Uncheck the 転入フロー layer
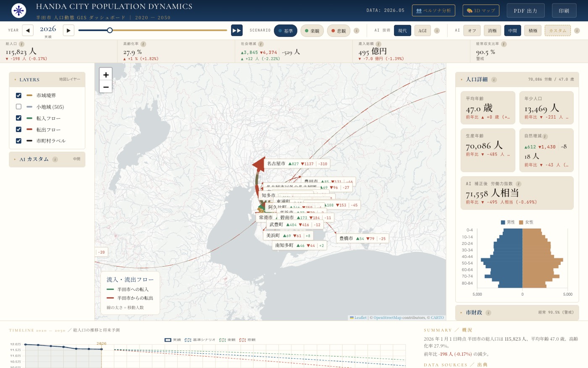Image resolution: width=588 pixels, height=368 pixels. click(18, 118)
